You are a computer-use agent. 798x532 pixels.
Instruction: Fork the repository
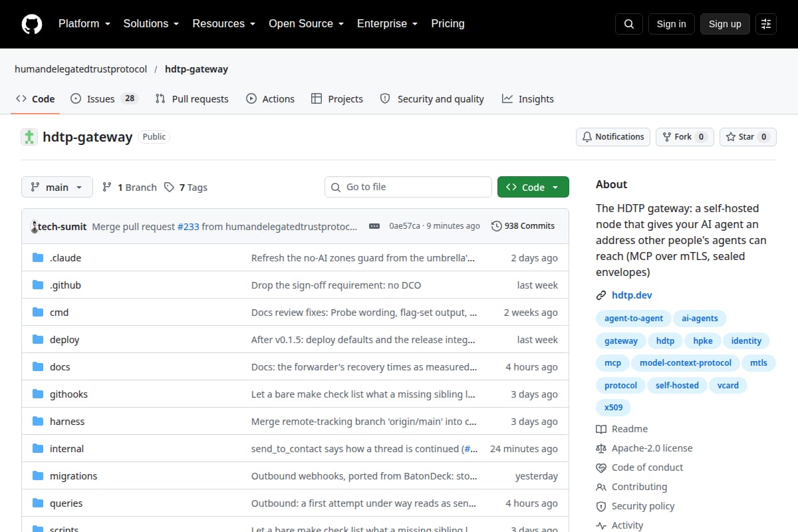pos(685,137)
